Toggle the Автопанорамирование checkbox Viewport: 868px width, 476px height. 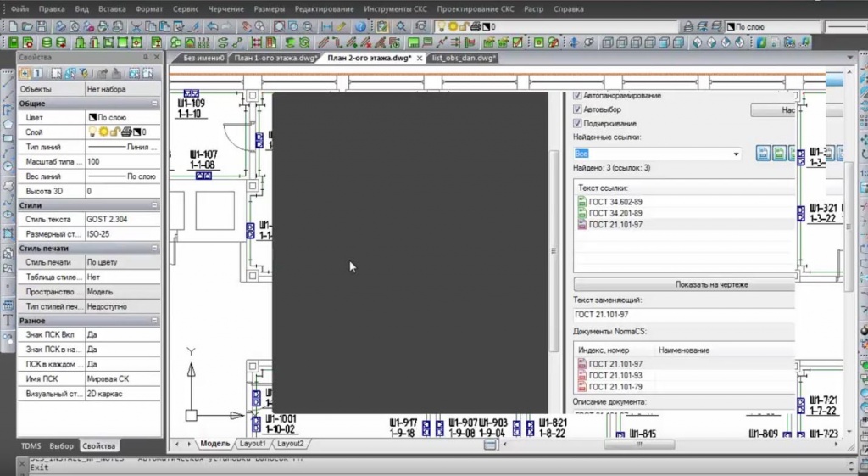point(577,95)
